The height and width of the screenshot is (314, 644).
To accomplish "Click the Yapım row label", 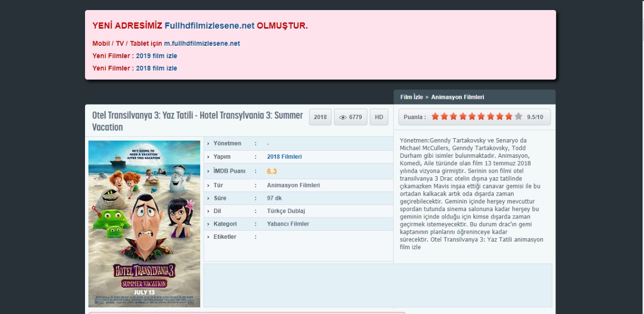I will 222,157.
